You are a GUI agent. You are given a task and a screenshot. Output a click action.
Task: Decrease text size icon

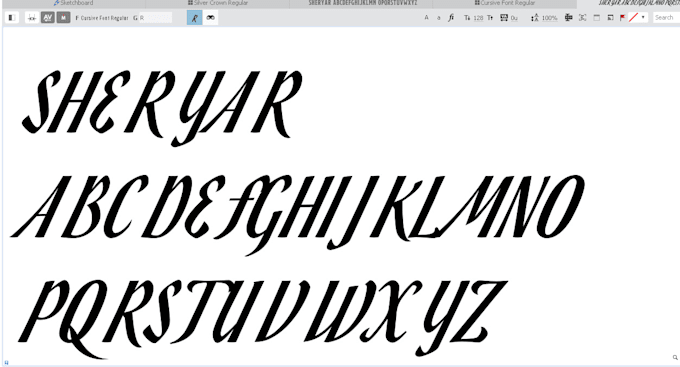(467, 18)
